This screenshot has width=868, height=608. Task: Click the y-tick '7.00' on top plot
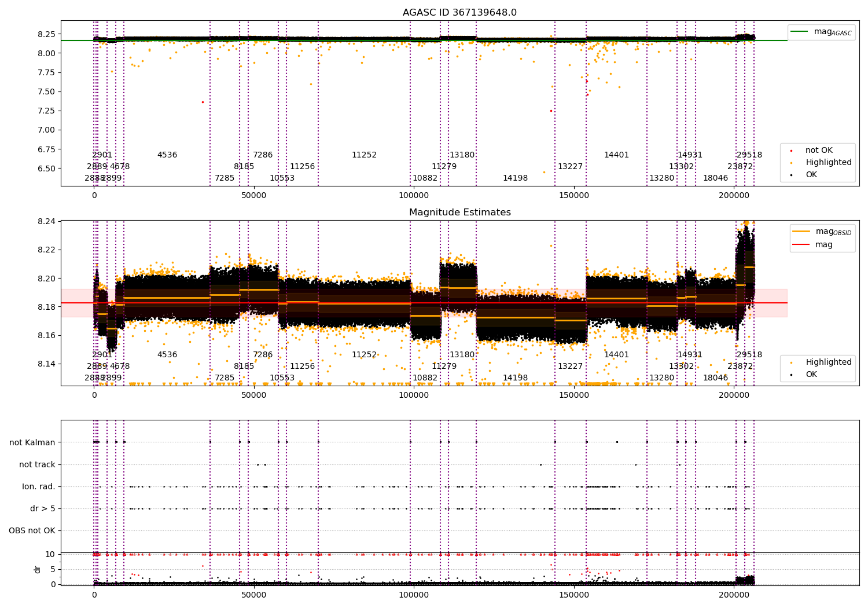pyautogui.click(x=46, y=130)
